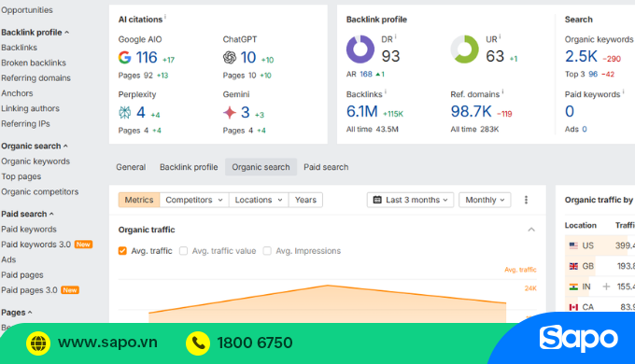Click the 116 Google AIO citations value

(x=147, y=58)
